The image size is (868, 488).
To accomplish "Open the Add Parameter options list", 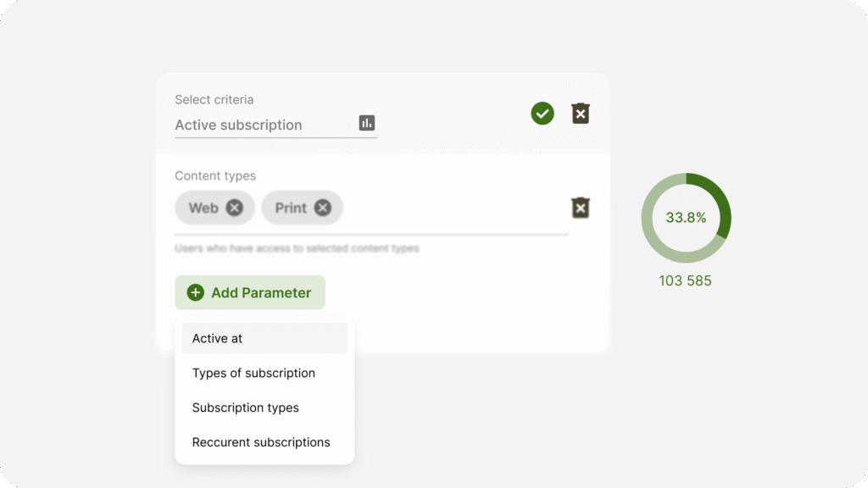I will (x=249, y=292).
